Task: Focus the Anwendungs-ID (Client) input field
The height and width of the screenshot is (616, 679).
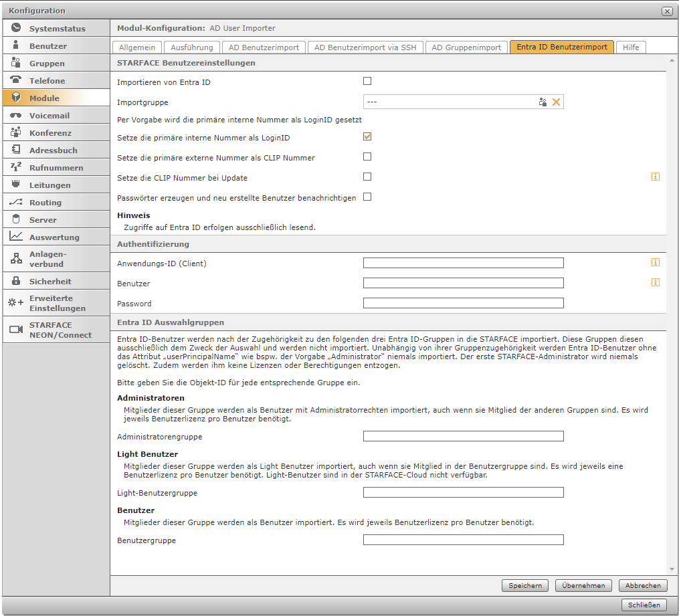Action: (464, 263)
